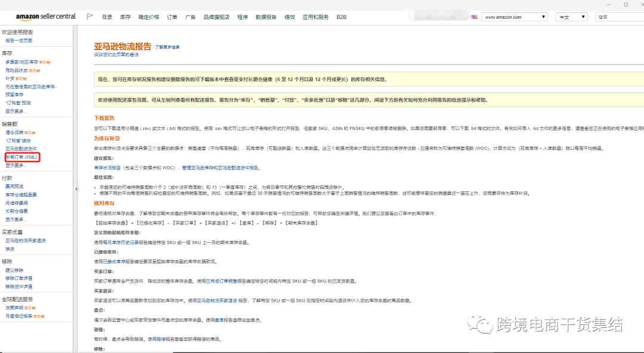
Task: Click the Amazon Seller Central logo
Action: point(45,17)
